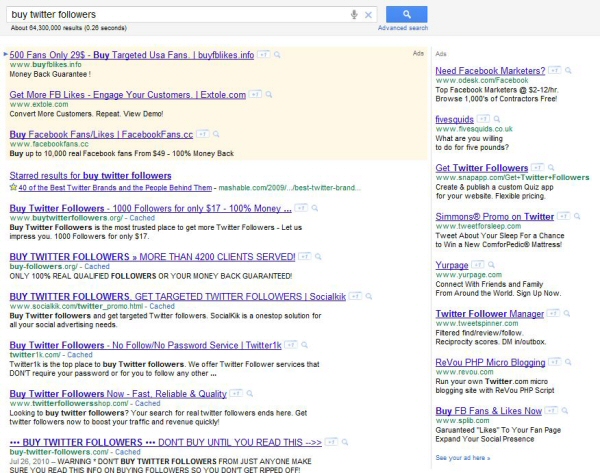Click 'See your ad here' link

[x=463, y=458]
